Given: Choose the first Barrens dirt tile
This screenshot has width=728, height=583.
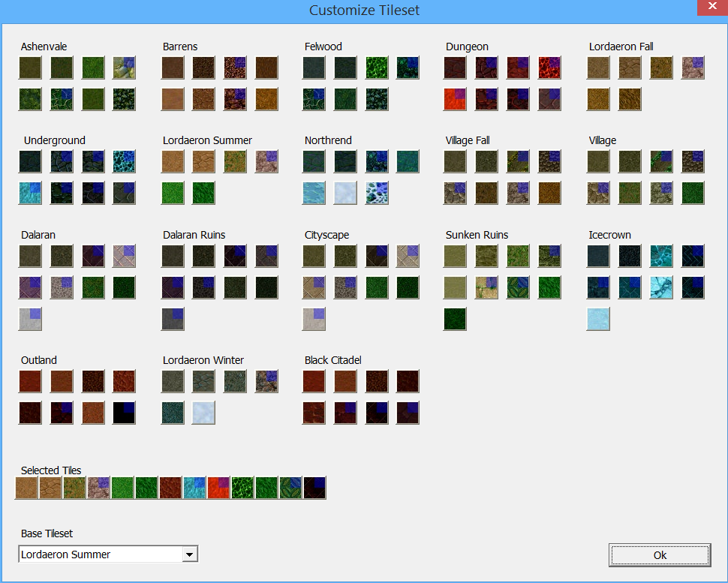Looking at the screenshot, I should (173, 68).
